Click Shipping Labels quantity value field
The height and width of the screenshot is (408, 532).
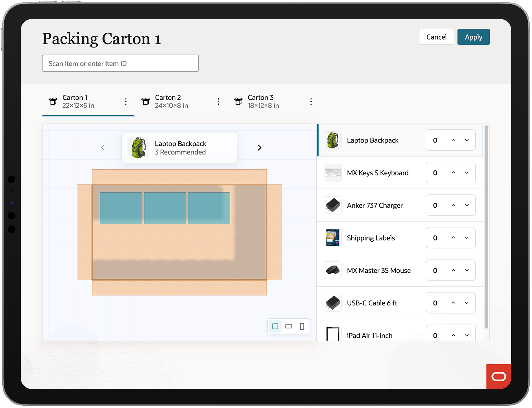coord(435,238)
